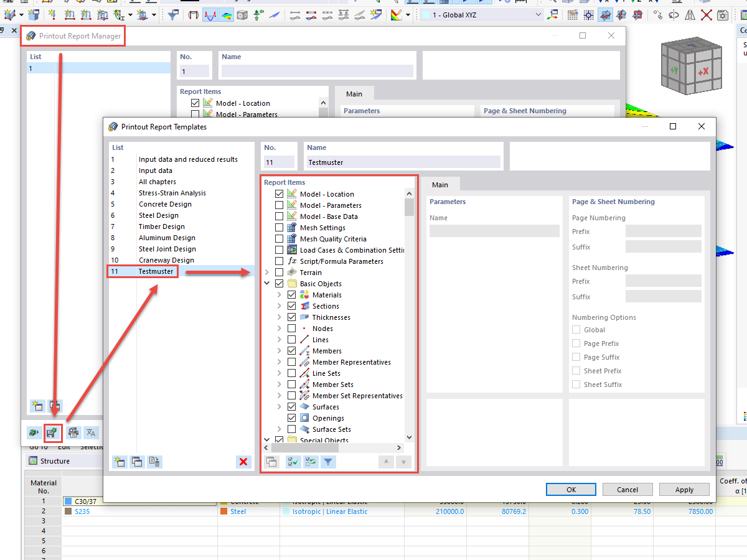This screenshot has height=560, width=747.
Task: Enable the Global numbering option checkbox
Action: (x=576, y=330)
